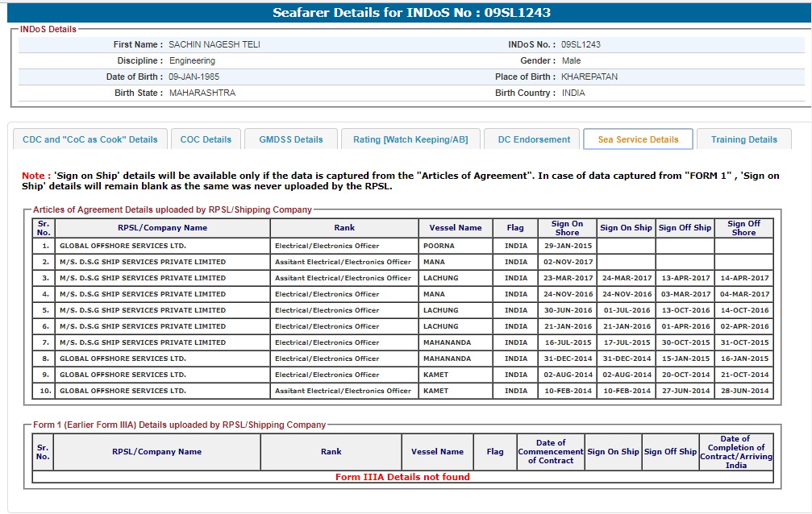Image resolution: width=812 pixels, height=514 pixels.
Task: Click the Sign Off Shore column header
Action: (743, 228)
